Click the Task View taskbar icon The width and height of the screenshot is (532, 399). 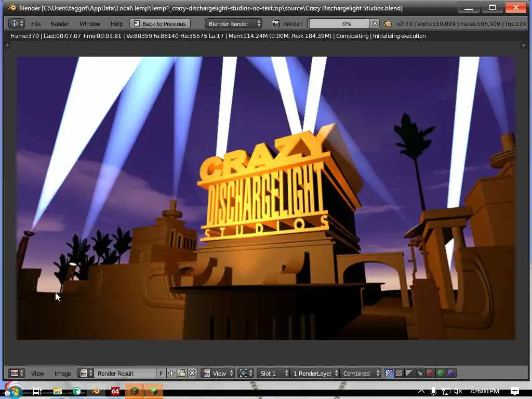[37, 391]
